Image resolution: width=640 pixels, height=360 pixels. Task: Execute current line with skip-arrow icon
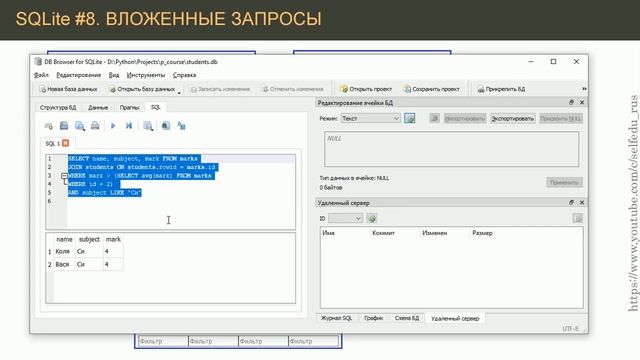(x=129, y=126)
